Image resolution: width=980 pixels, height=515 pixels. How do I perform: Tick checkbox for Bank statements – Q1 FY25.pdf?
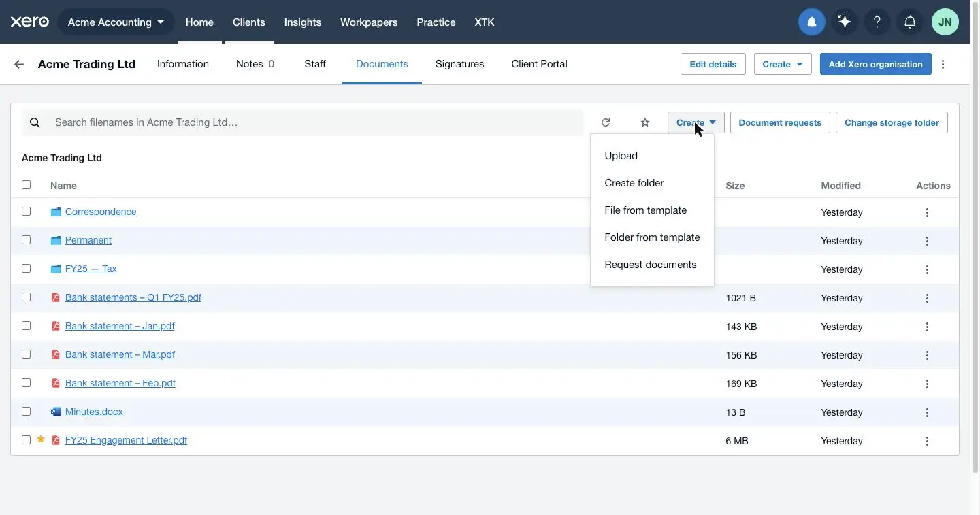(x=27, y=297)
